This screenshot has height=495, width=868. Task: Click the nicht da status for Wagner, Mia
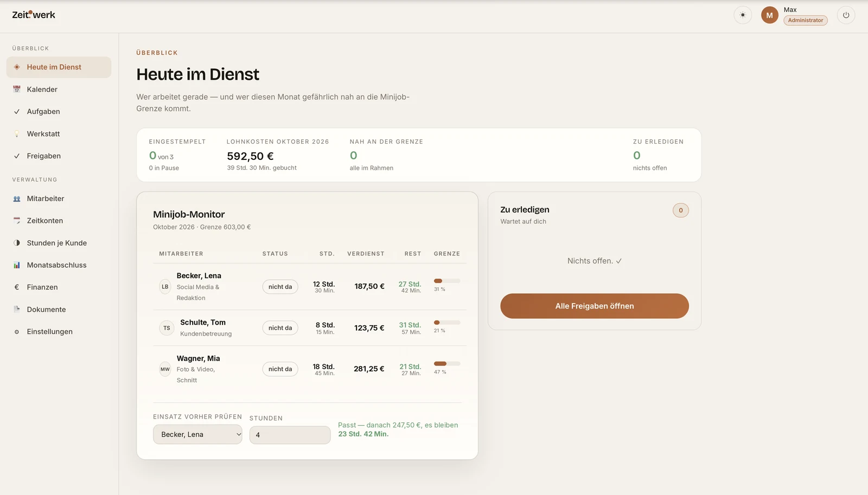pyautogui.click(x=280, y=369)
